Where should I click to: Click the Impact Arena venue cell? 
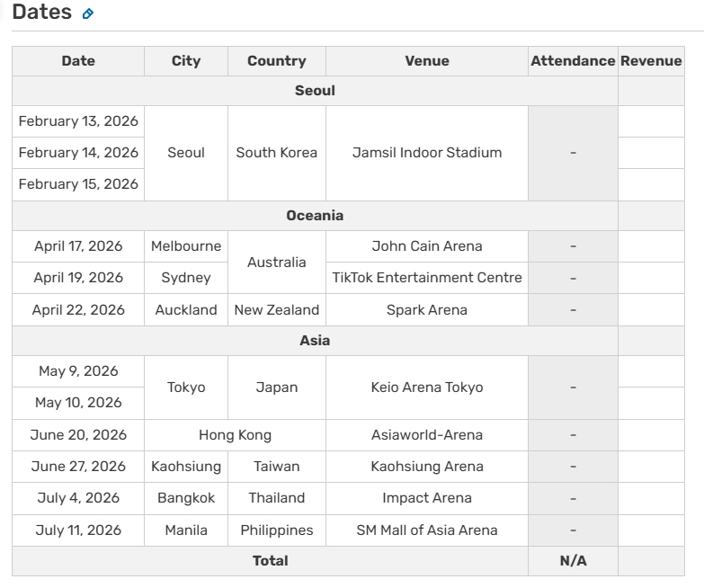(427, 498)
